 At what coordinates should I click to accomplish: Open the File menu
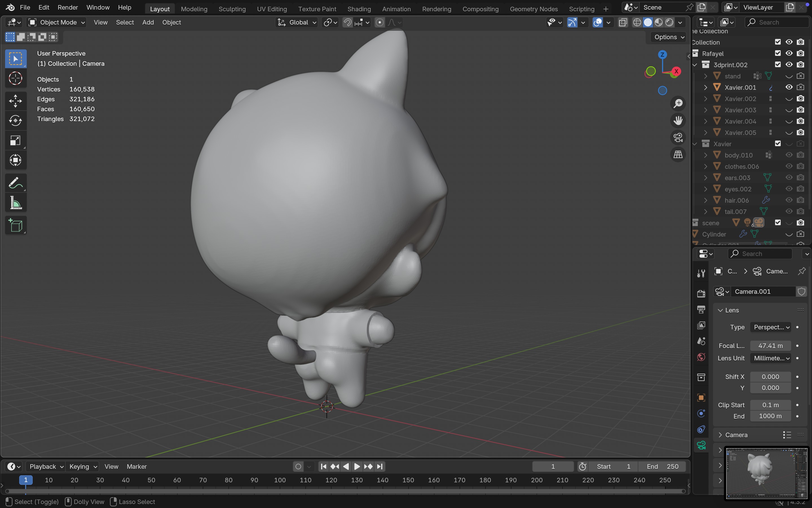[25, 7]
